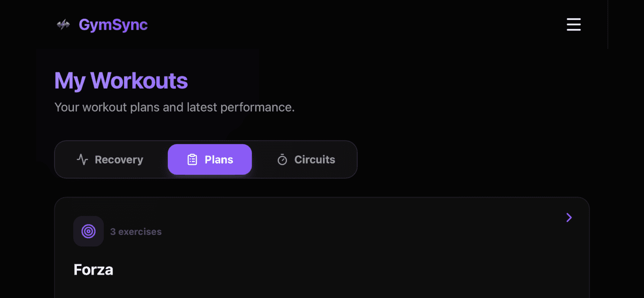Click the My Workouts page heading
Viewport: 644px width, 298px height.
(121, 81)
